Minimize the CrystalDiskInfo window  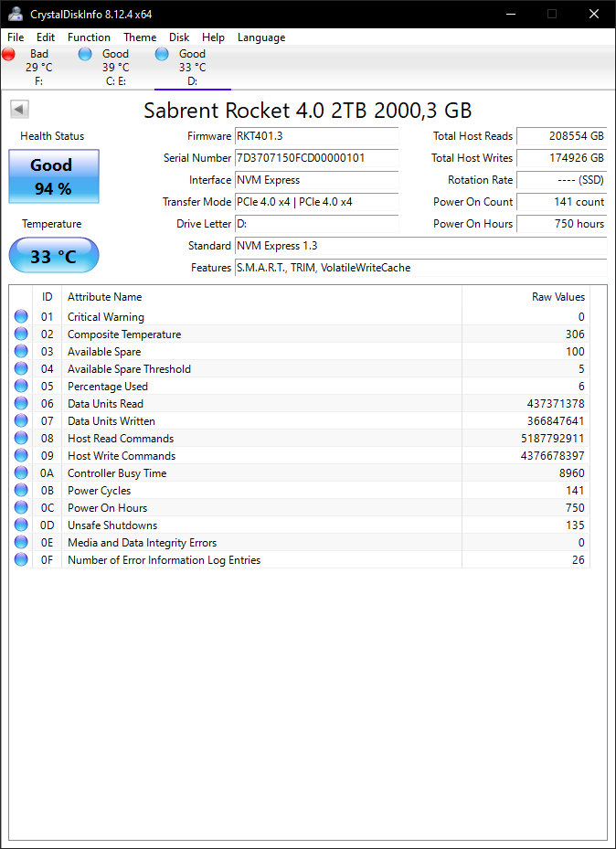pyautogui.click(x=509, y=14)
